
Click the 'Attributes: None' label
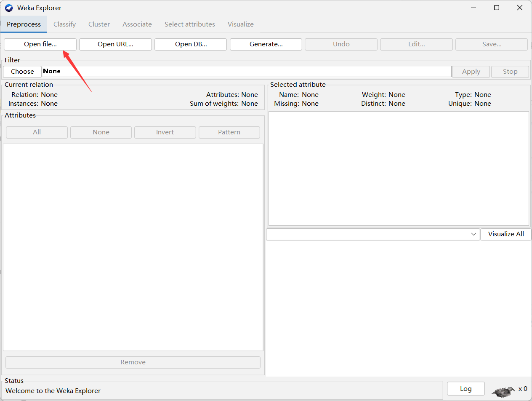point(232,95)
